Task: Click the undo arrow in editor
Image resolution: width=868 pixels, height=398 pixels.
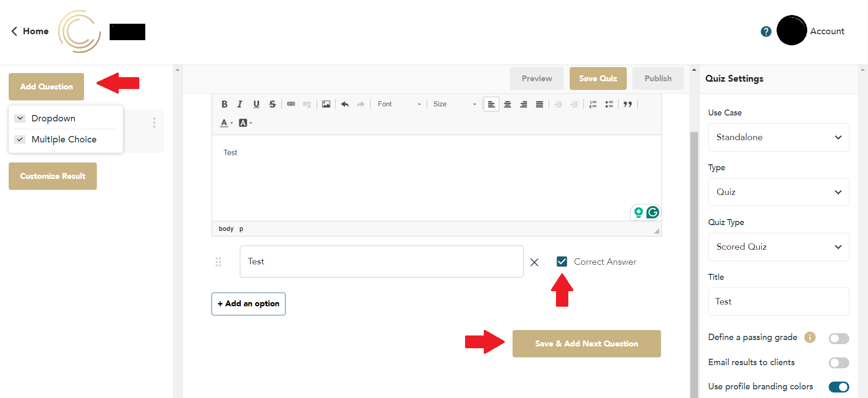Action: 345,104
